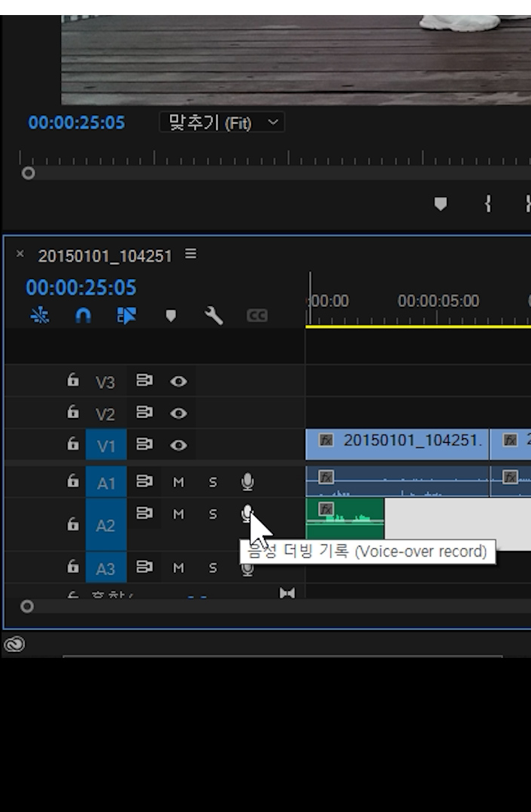Image resolution: width=531 pixels, height=812 pixels.
Task: Select the 20150101_104251 video clip on V1
Action: (x=397, y=444)
